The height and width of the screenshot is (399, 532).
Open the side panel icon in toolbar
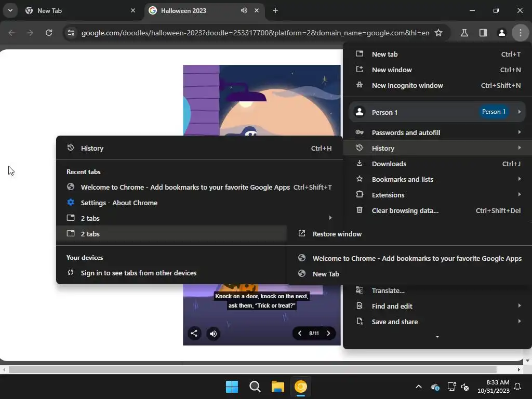[x=483, y=33]
